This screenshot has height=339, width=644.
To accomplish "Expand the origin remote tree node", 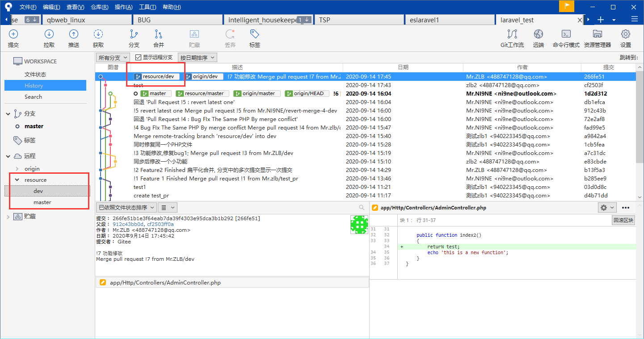I will pyautogui.click(x=17, y=169).
